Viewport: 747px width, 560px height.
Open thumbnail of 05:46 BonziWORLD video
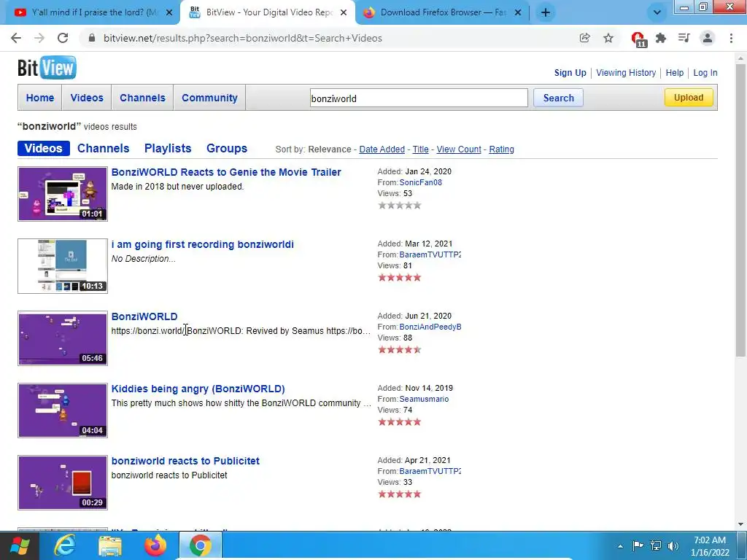coord(63,338)
